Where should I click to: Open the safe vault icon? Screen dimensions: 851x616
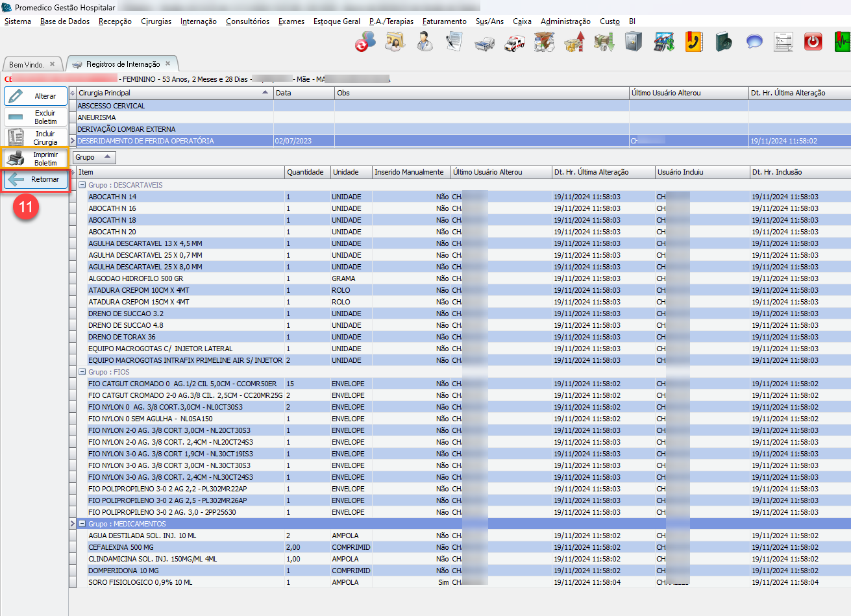(634, 42)
